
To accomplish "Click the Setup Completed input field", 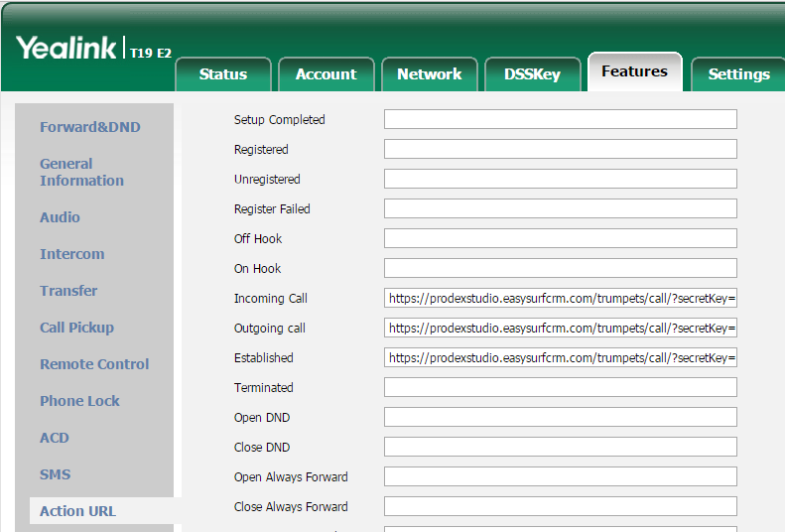I will [560, 119].
